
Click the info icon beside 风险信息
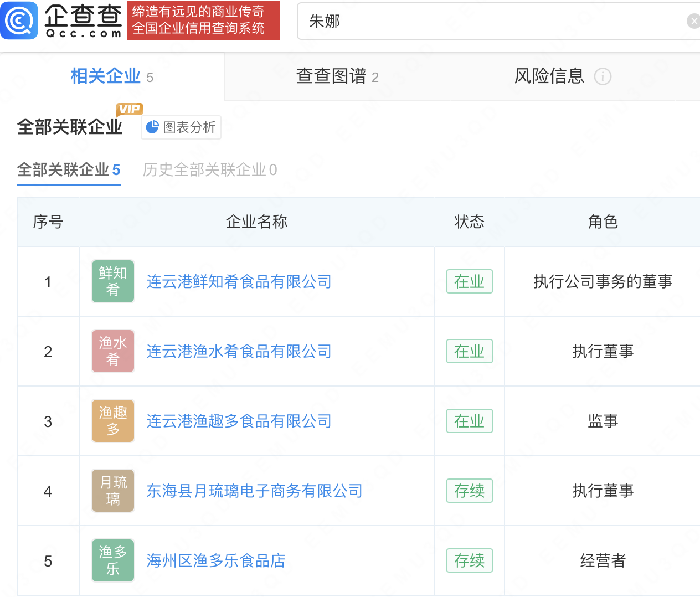(x=603, y=76)
